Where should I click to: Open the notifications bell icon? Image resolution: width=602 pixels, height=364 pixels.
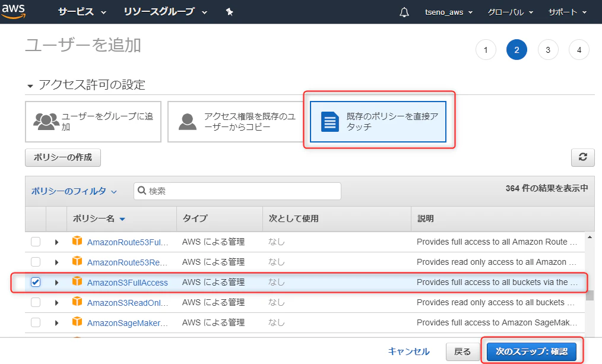coord(404,12)
